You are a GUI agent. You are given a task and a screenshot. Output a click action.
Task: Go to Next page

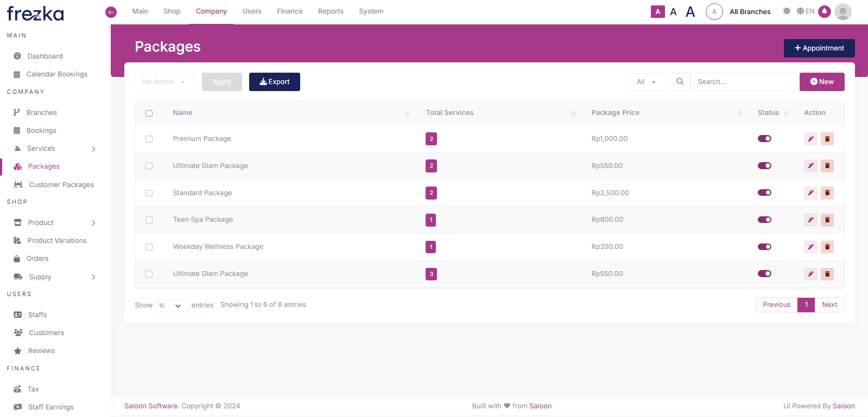[x=829, y=305]
